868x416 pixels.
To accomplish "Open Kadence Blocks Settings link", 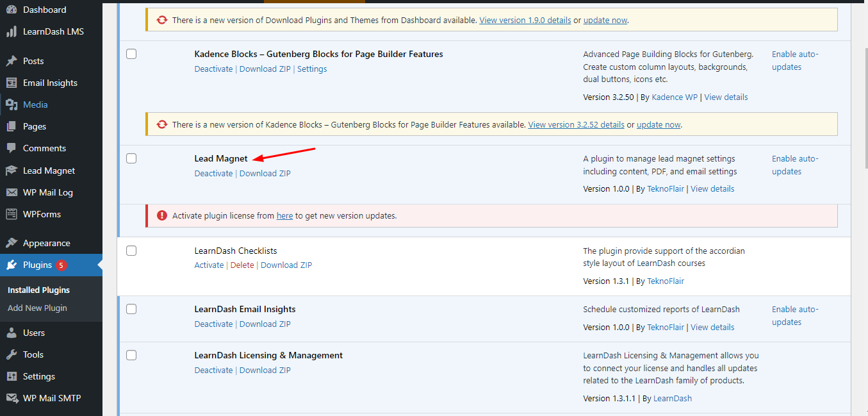I will (312, 69).
